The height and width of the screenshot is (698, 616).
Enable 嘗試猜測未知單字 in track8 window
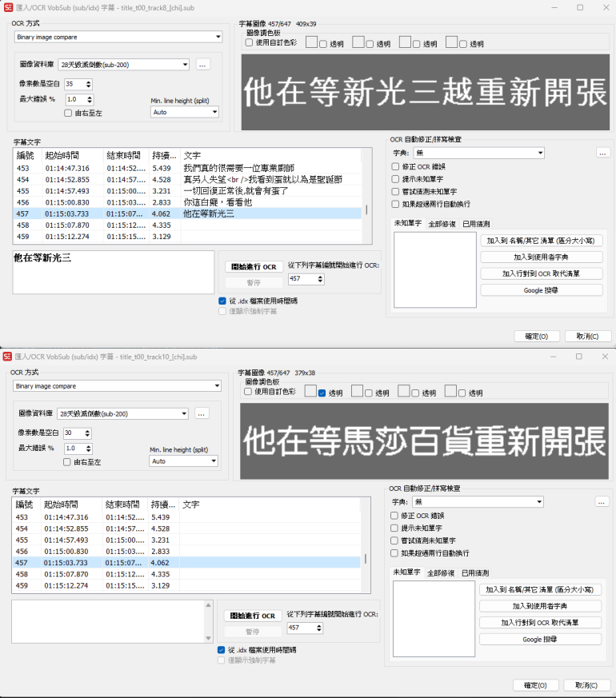395,191
